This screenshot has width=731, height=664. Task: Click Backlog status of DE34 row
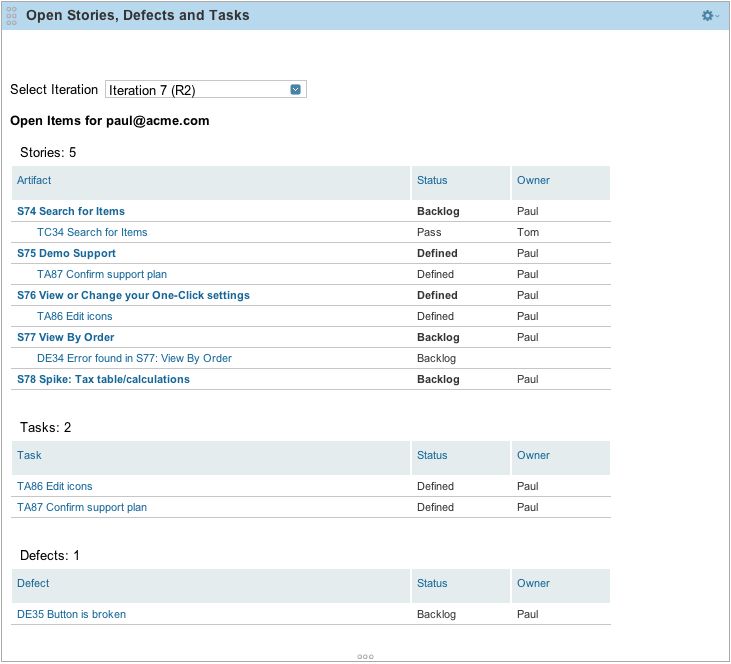tap(436, 358)
